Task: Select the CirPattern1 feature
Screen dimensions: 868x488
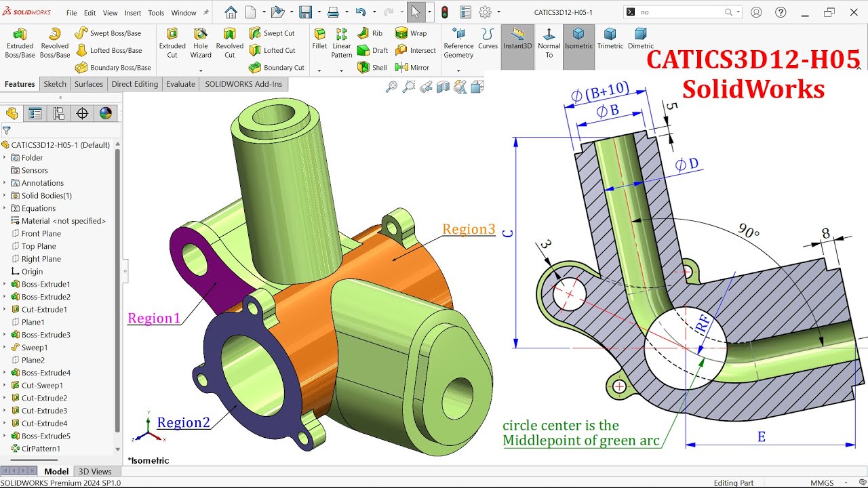Action: (x=41, y=449)
